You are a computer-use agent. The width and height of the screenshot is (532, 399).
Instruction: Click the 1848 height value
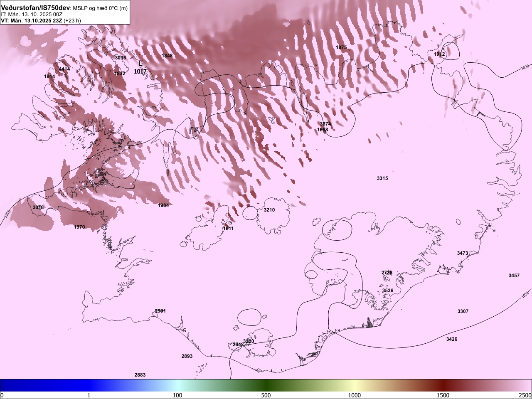coord(167,56)
